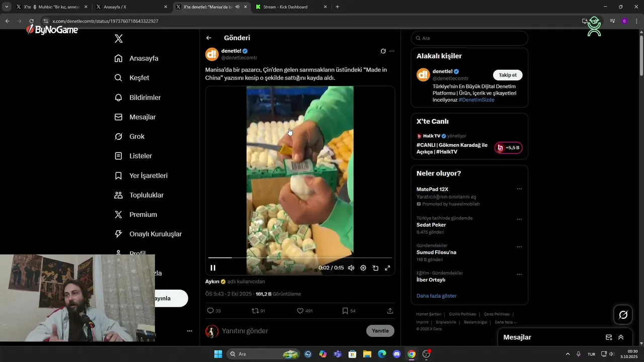Open Mesajlar from the sidebar
Screen dimensions: 644x362
(135, 117)
